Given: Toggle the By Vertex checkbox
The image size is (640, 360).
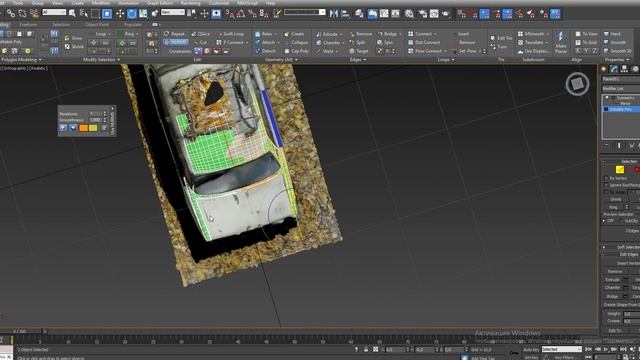Looking at the screenshot, I should [x=606, y=178].
